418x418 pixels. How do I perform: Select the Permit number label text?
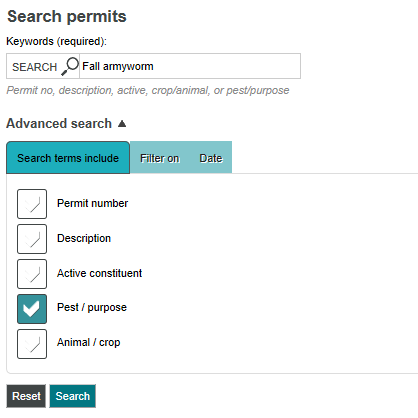[92, 203]
